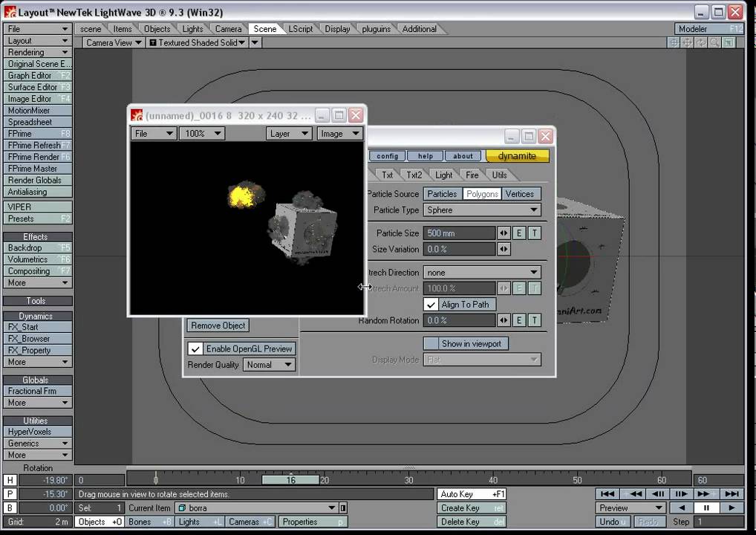Click the Particle Size mini-slider arrows
The height and width of the screenshot is (535, 756).
click(504, 233)
